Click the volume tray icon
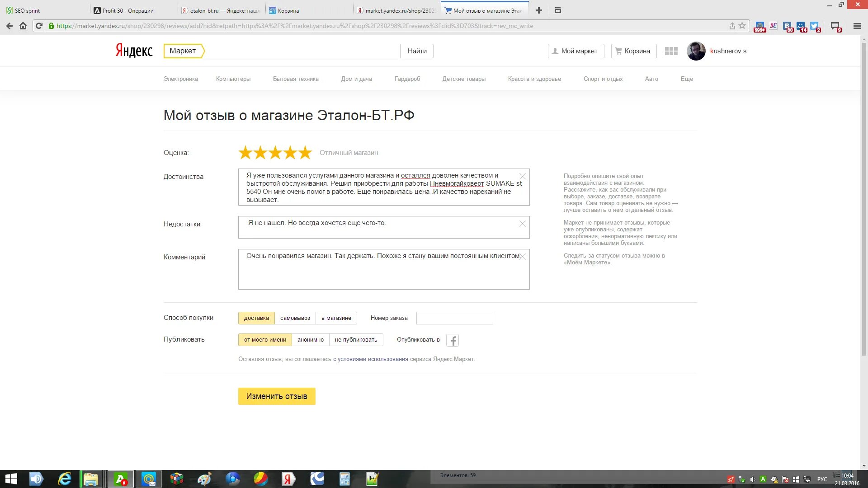The image size is (868, 488). point(752,479)
